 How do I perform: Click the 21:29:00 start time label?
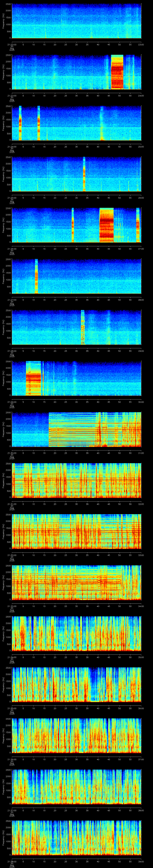12,402
